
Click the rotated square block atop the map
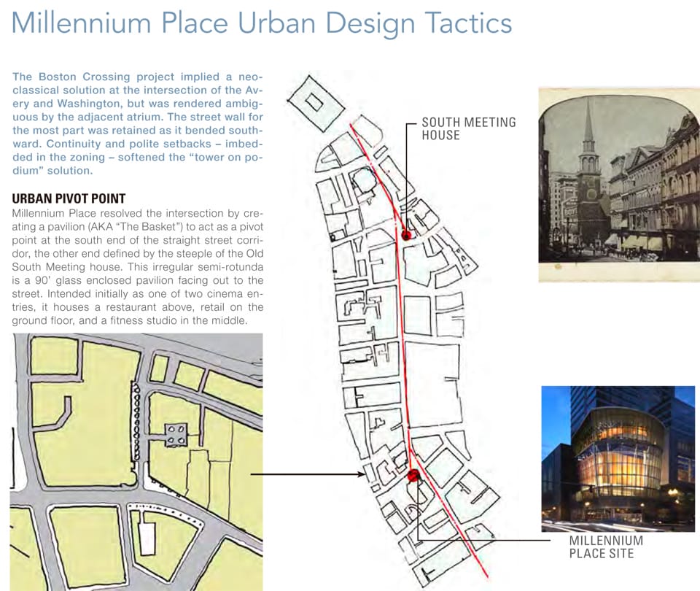[x=316, y=104]
